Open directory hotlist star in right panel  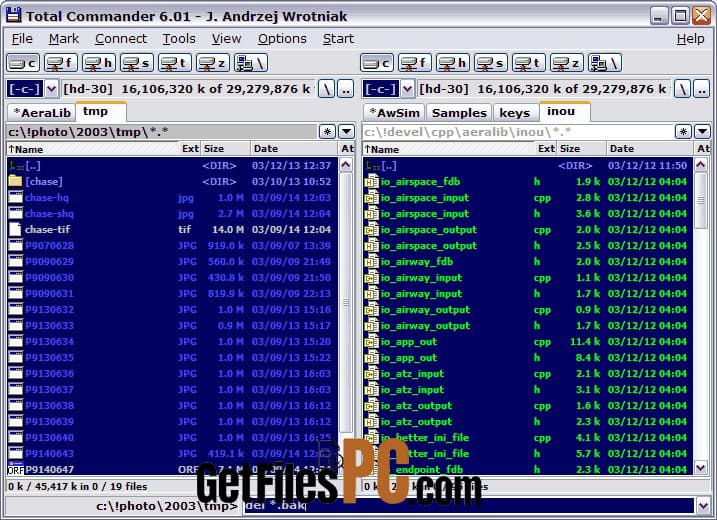pyautogui.click(x=683, y=132)
